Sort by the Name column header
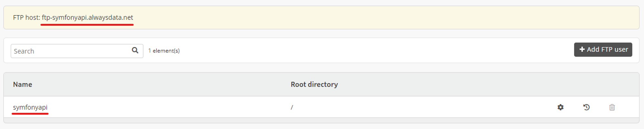This screenshot has height=129, width=644. (x=23, y=84)
